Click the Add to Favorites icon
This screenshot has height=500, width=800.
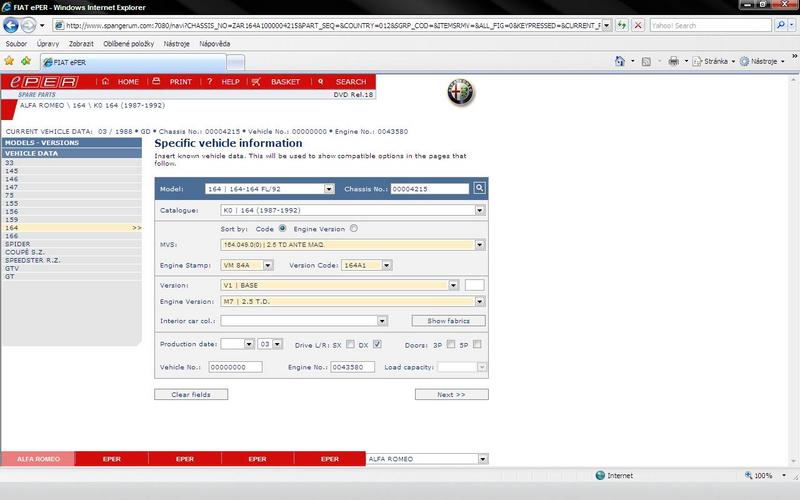tap(26, 61)
